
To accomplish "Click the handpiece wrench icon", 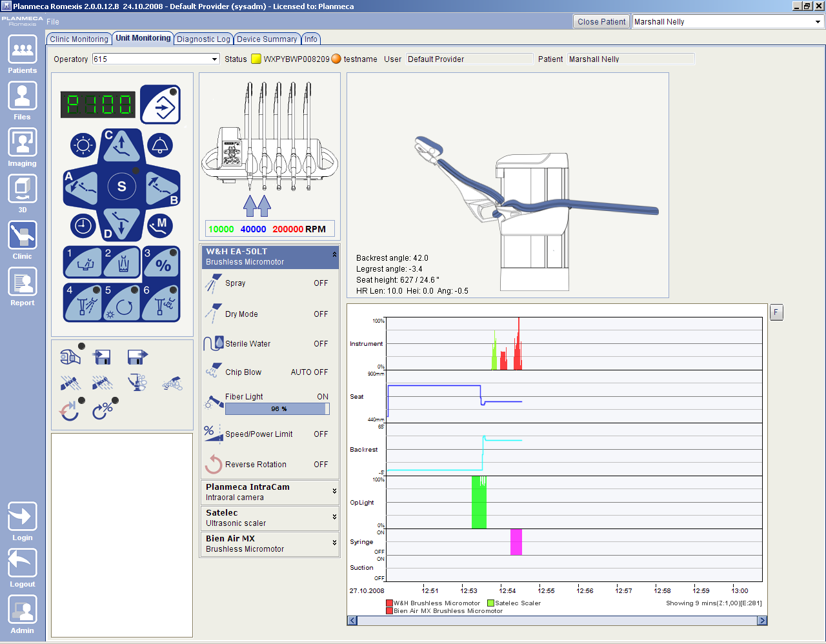I will pyautogui.click(x=70, y=356).
